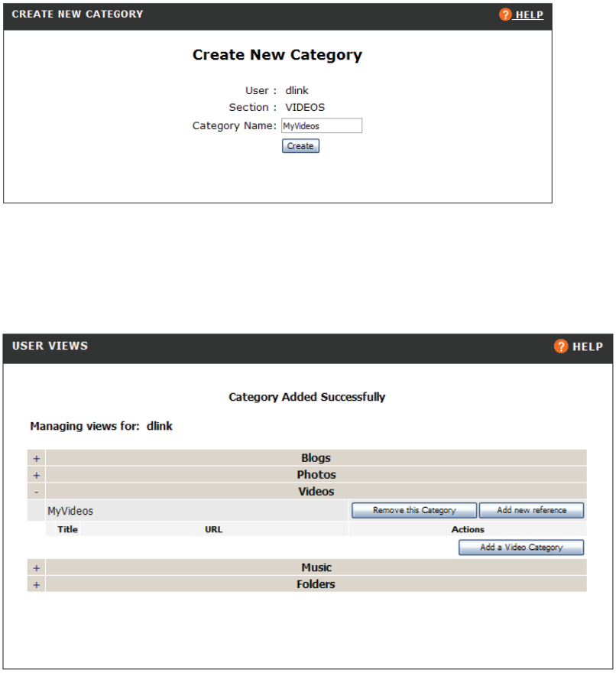Click the Category Name text field
This screenshot has width=616, height=673.
(321, 126)
